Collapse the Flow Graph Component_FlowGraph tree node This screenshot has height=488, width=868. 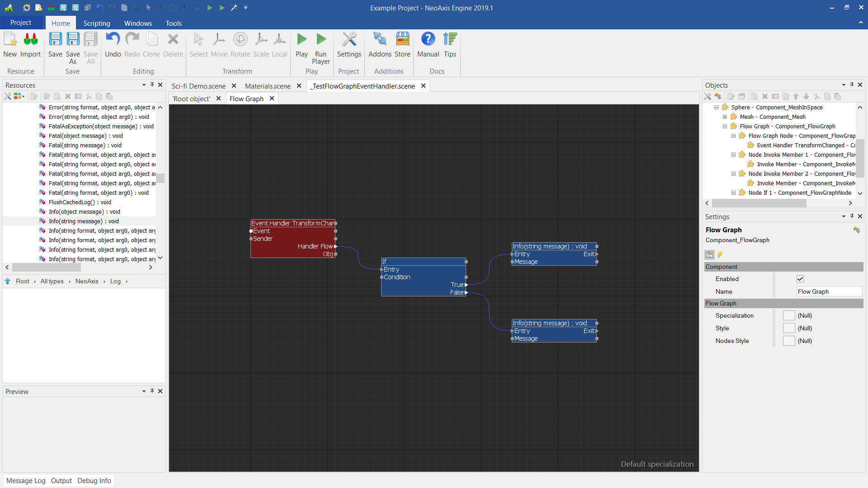(x=725, y=127)
